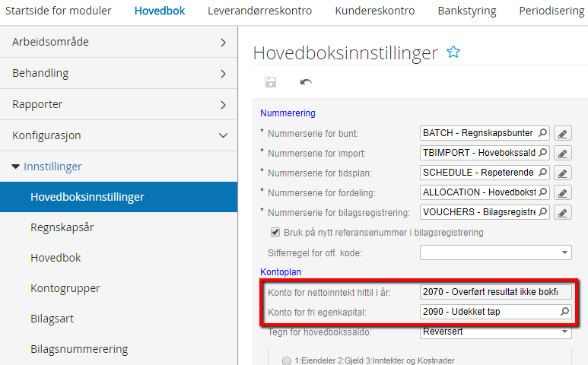
Task: Edit the SCHEDULE number series with pencil
Action: coord(562,173)
